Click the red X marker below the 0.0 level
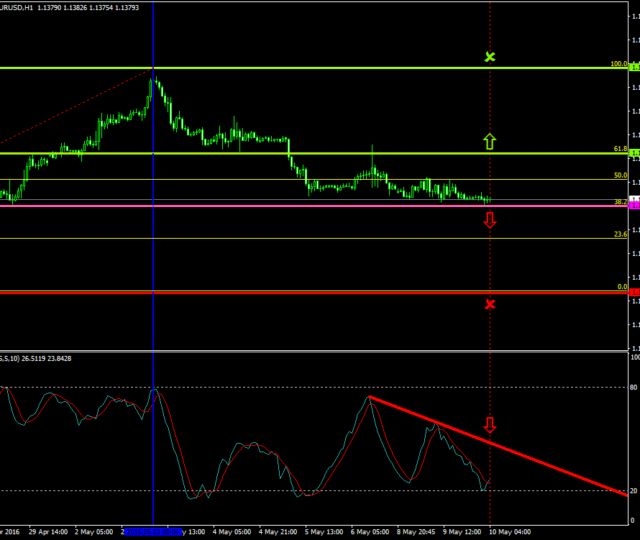Screen dimensions: 640x540 pyautogui.click(x=490, y=304)
